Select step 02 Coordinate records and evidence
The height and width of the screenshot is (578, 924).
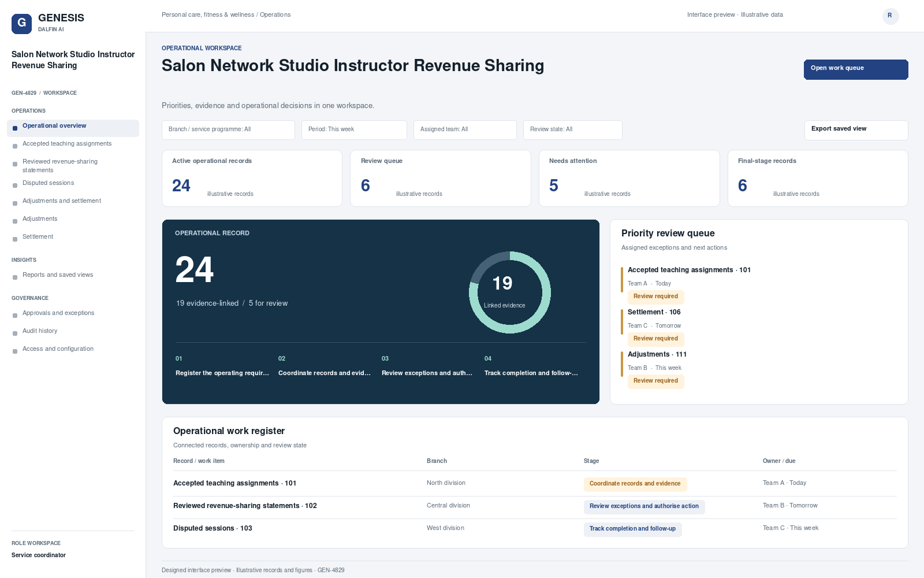[325, 366]
